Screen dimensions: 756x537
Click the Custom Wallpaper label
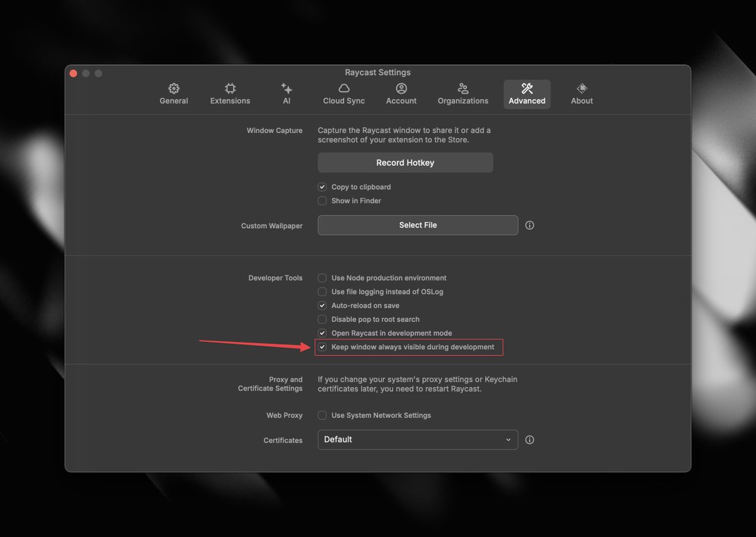(272, 226)
